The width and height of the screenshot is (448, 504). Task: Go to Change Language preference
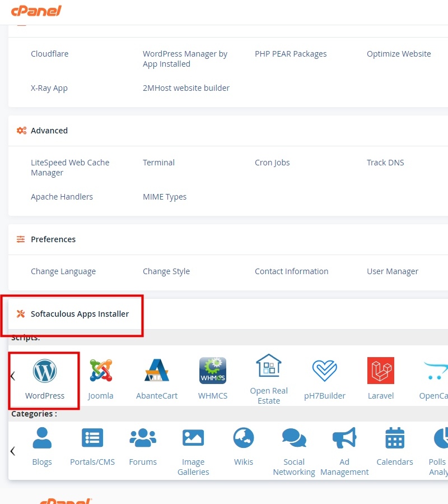pyautogui.click(x=63, y=271)
